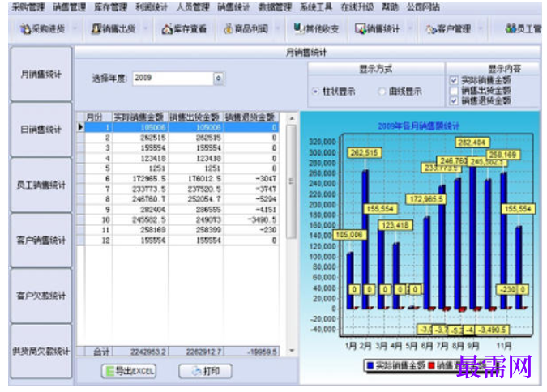Open the 公司网站 menu
Viewport: 547px width, 392px height.
pyautogui.click(x=423, y=7)
